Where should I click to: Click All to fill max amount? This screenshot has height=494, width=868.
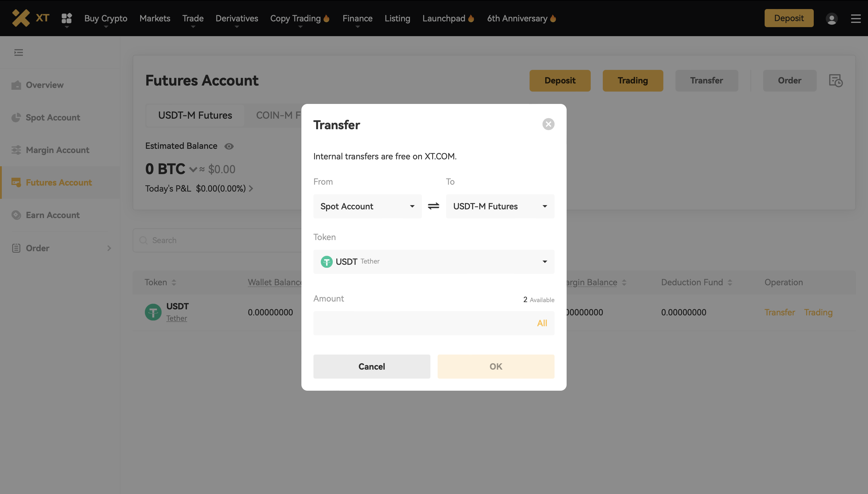[542, 323]
